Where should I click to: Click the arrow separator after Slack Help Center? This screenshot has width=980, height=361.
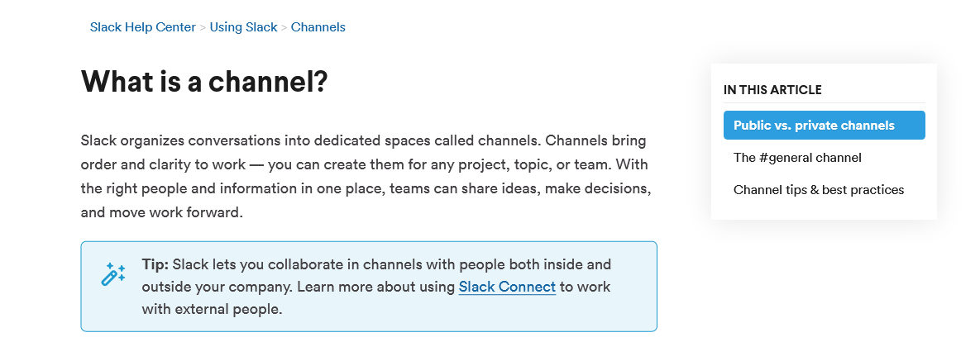click(203, 27)
